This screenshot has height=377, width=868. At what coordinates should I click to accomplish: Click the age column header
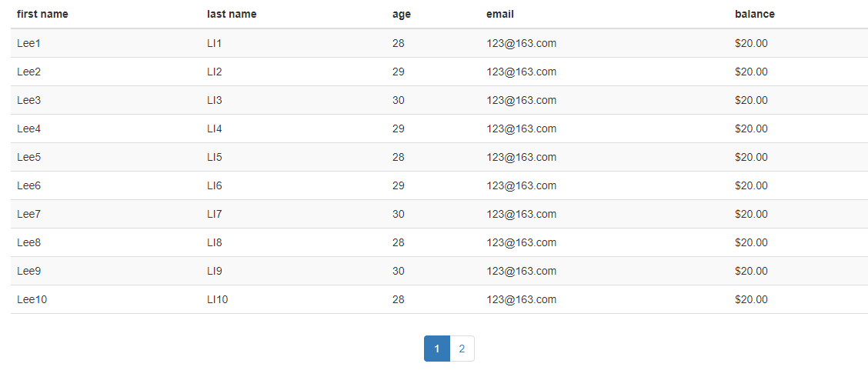pos(401,14)
